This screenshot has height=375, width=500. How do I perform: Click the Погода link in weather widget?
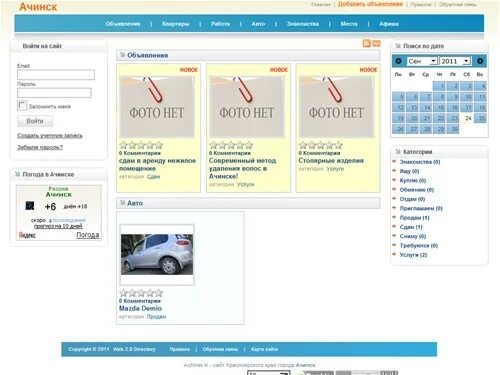[88, 235]
